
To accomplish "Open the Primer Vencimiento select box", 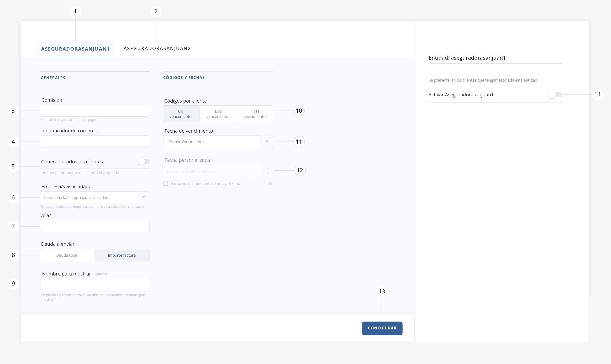I will click(x=211, y=142).
